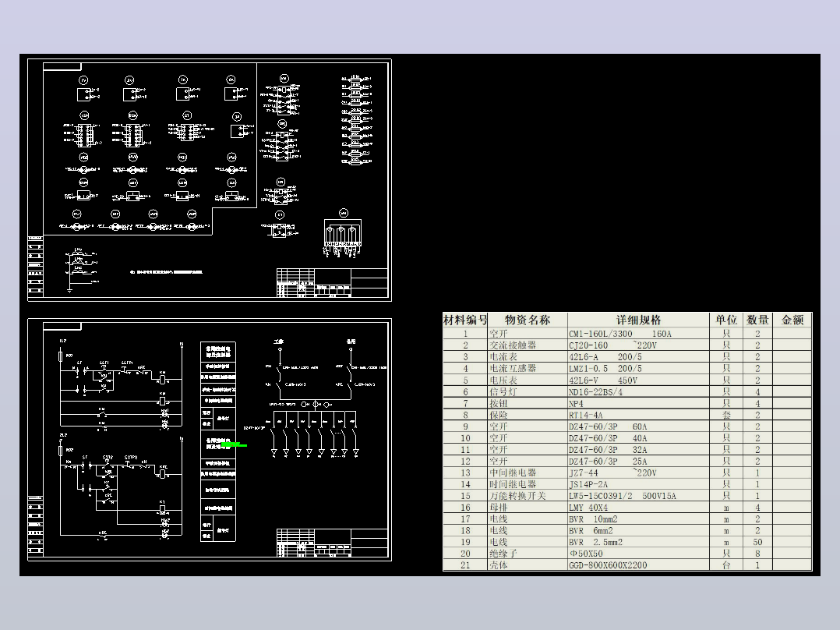Viewport: 840px width, 630px height.
Task: Click the upper drawing title block
Action: pyautogui.click(x=332, y=282)
